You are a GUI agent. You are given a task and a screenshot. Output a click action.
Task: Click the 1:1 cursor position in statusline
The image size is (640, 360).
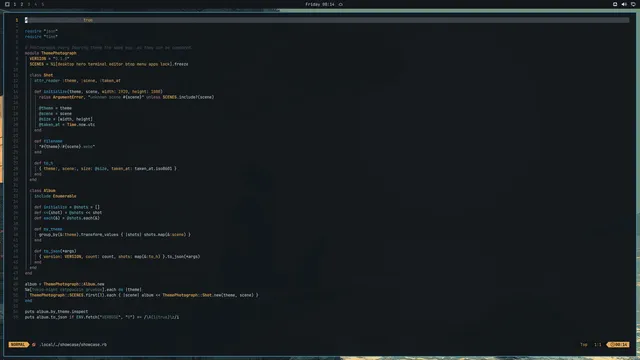(598, 344)
